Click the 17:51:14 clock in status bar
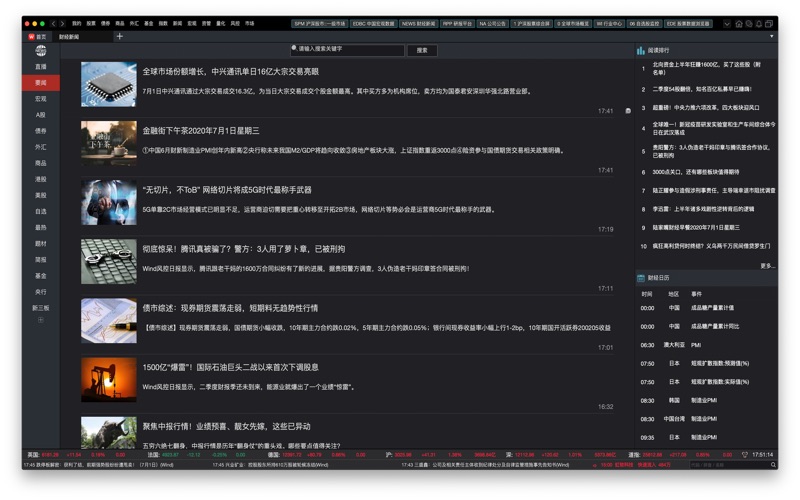This screenshot has width=800, height=500. pyautogui.click(x=762, y=455)
